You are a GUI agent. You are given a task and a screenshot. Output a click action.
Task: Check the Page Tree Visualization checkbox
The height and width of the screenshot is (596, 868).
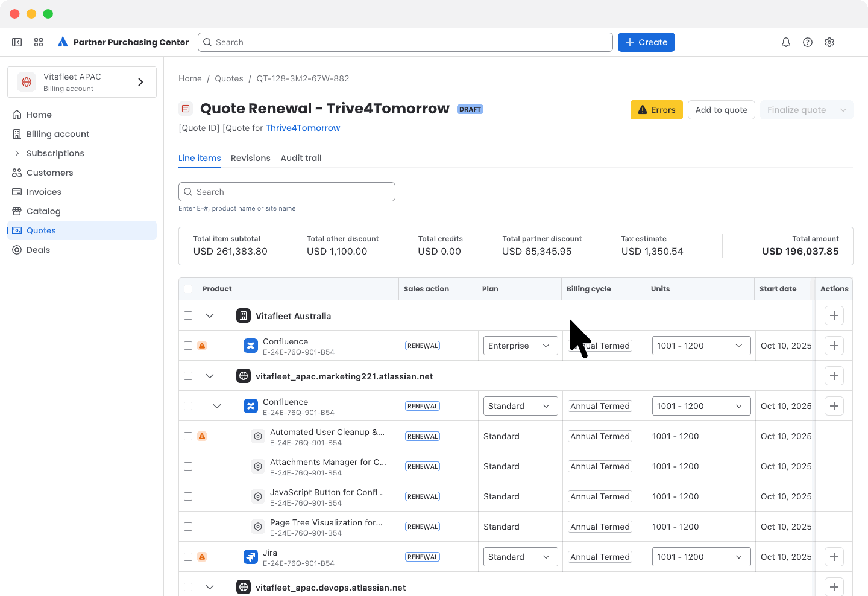(188, 527)
